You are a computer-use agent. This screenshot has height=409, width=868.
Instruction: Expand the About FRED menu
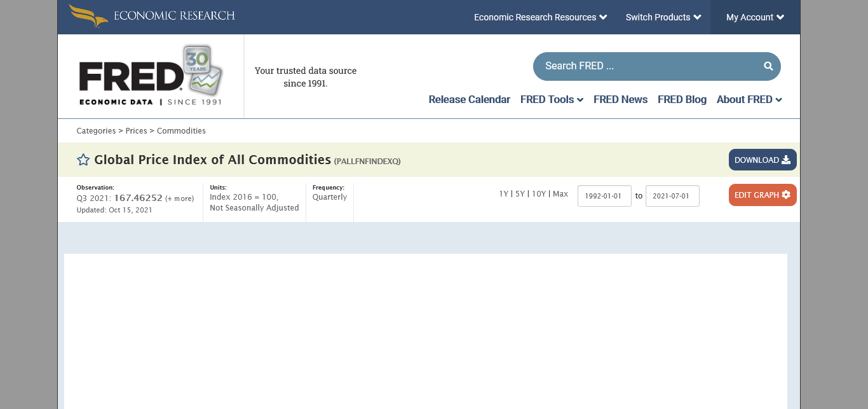pos(749,99)
